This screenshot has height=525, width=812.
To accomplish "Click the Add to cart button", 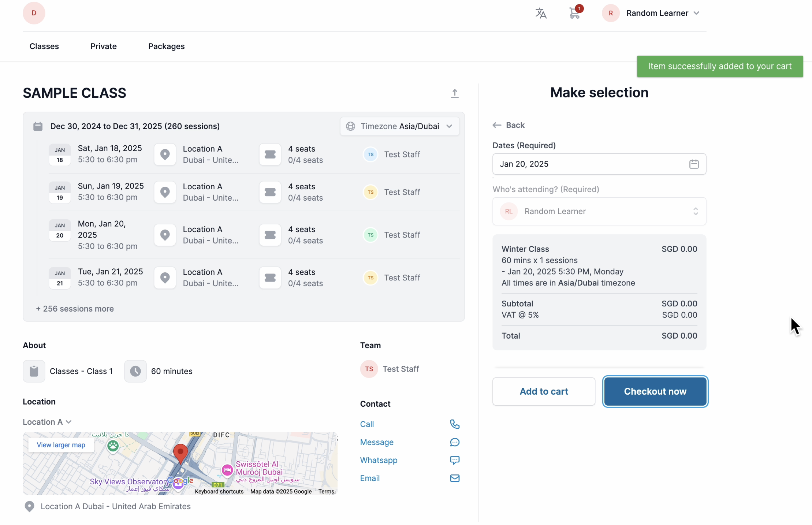I will pyautogui.click(x=544, y=391).
